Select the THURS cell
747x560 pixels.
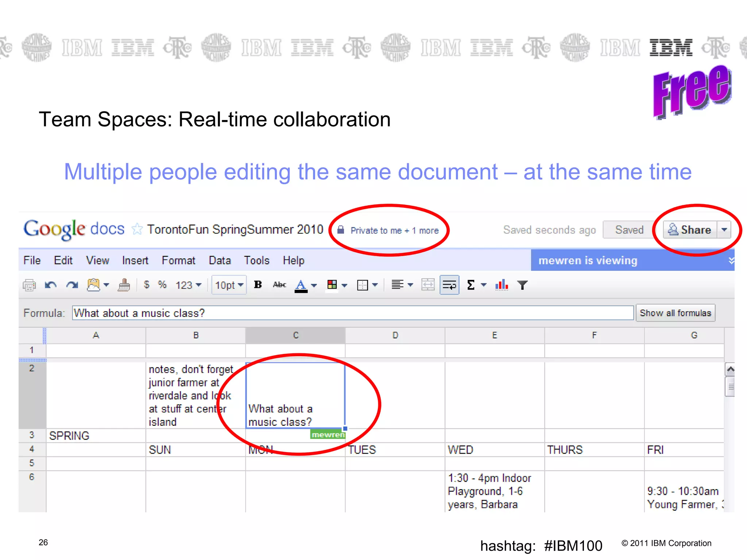pos(594,450)
